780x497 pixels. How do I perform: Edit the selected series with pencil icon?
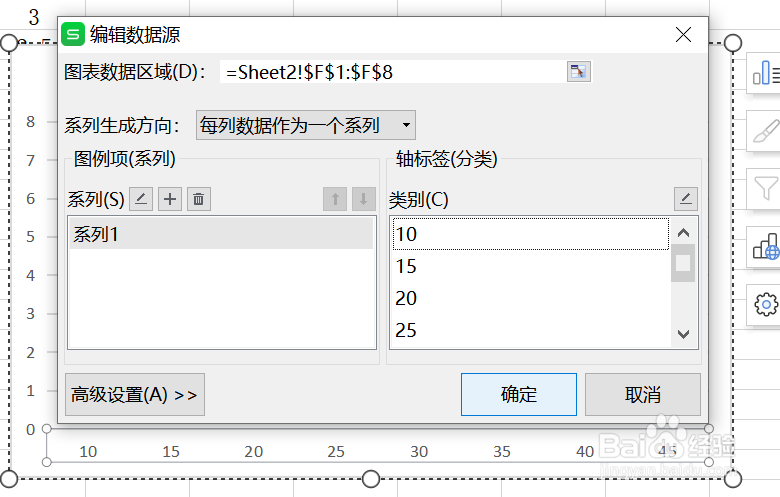tap(141, 199)
